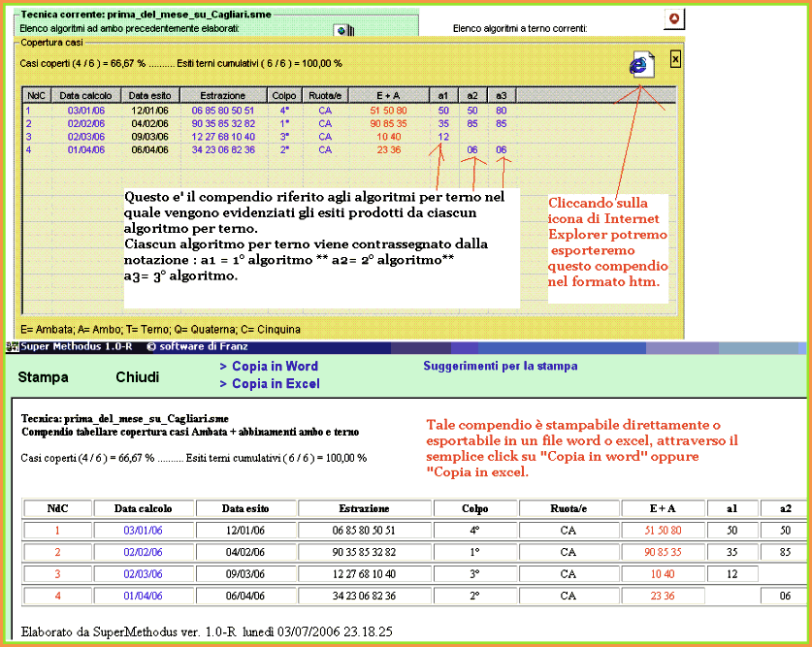Click the a3 value 80 in the yellow grid
This screenshot has height=647, width=812.
(x=502, y=111)
